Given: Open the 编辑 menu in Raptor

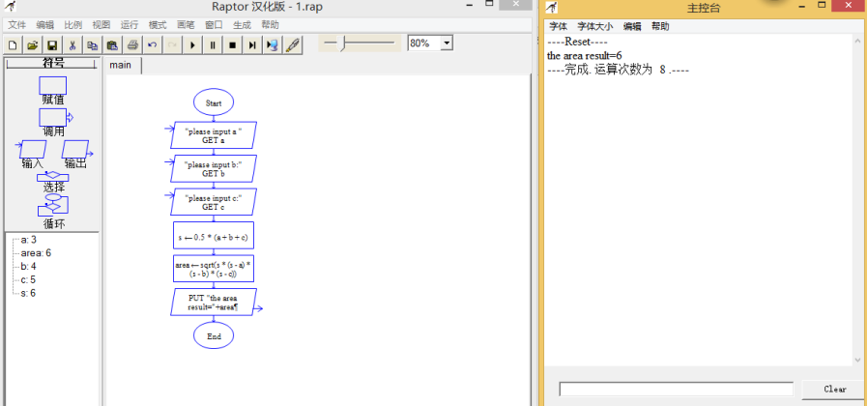Looking at the screenshot, I should [x=44, y=25].
